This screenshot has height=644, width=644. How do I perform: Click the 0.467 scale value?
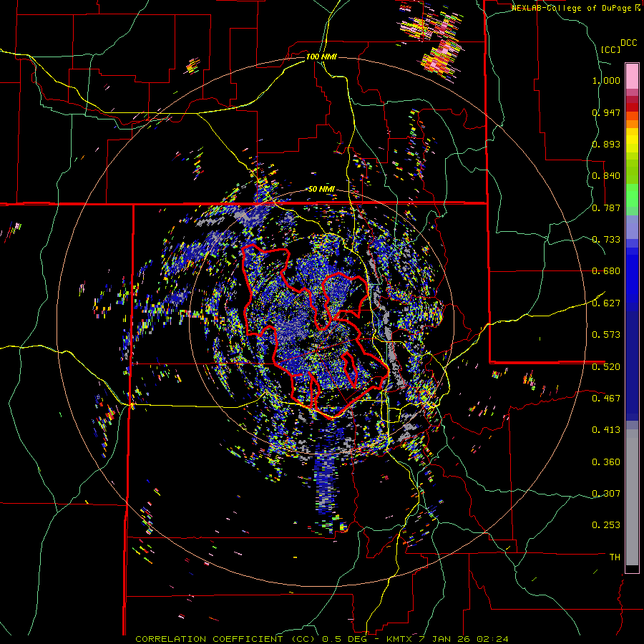click(x=606, y=398)
